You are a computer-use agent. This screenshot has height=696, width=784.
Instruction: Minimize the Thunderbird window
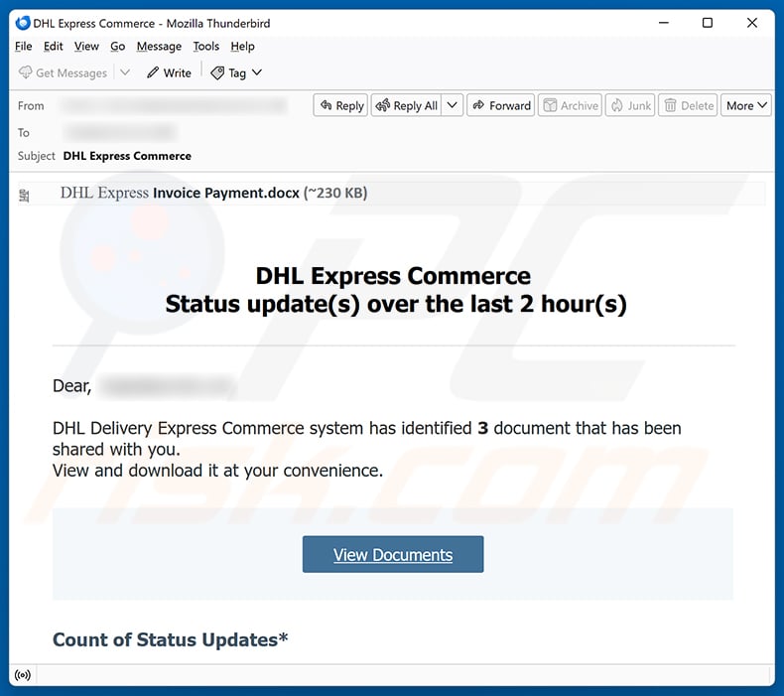tap(664, 23)
